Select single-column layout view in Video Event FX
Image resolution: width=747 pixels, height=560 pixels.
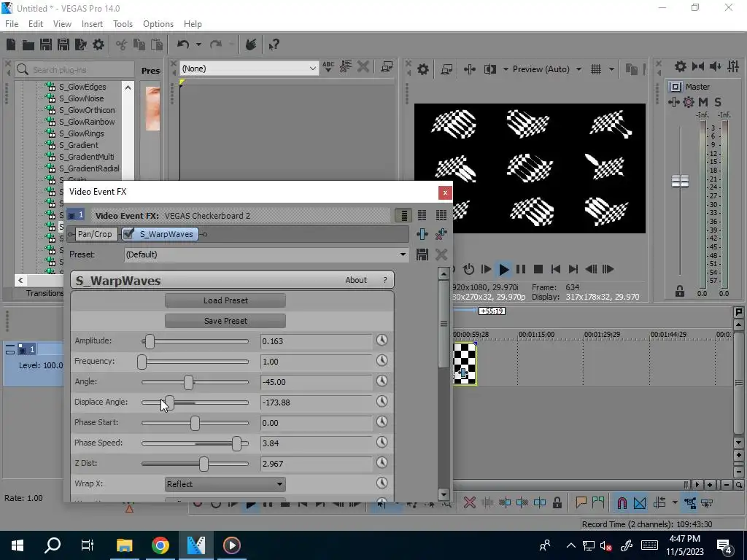403,215
